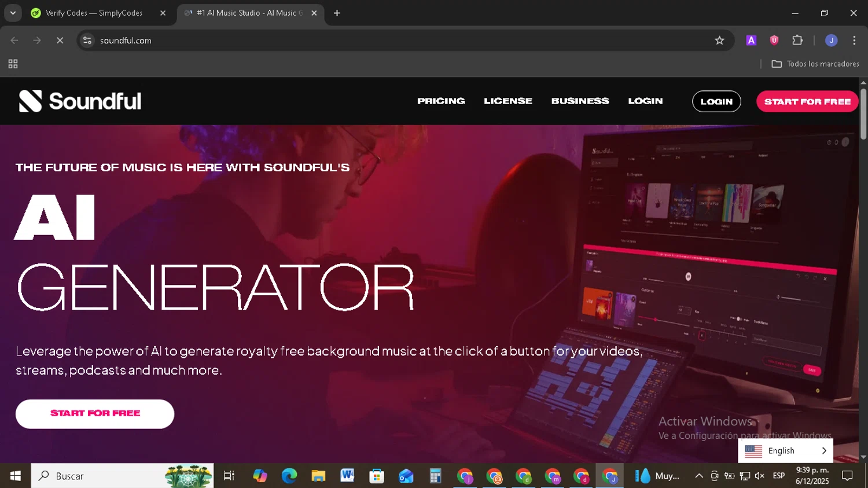This screenshot has height=488, width=868.
Task: Open the tab search dropdown arrow
Action: coord(13,13)
